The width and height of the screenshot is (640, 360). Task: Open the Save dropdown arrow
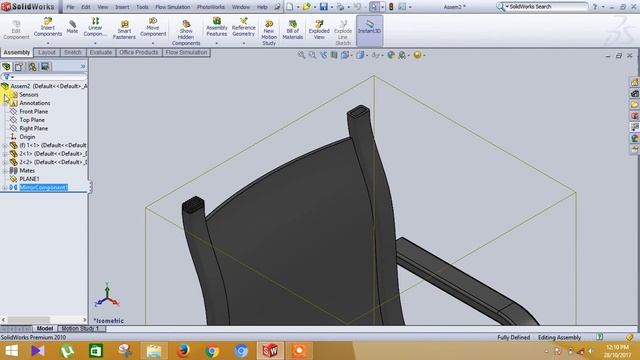(331, 7)
